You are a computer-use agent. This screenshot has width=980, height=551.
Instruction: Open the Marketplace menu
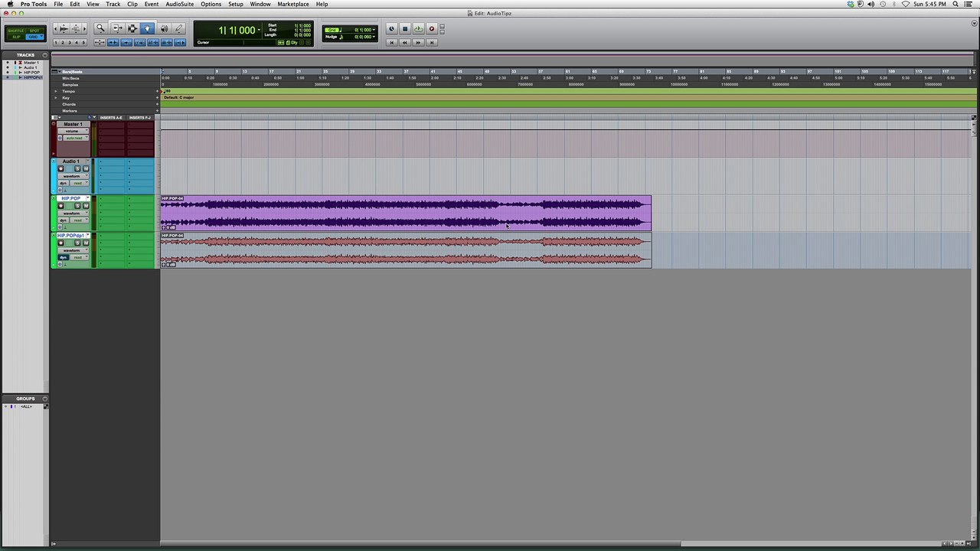click(293, 4)
